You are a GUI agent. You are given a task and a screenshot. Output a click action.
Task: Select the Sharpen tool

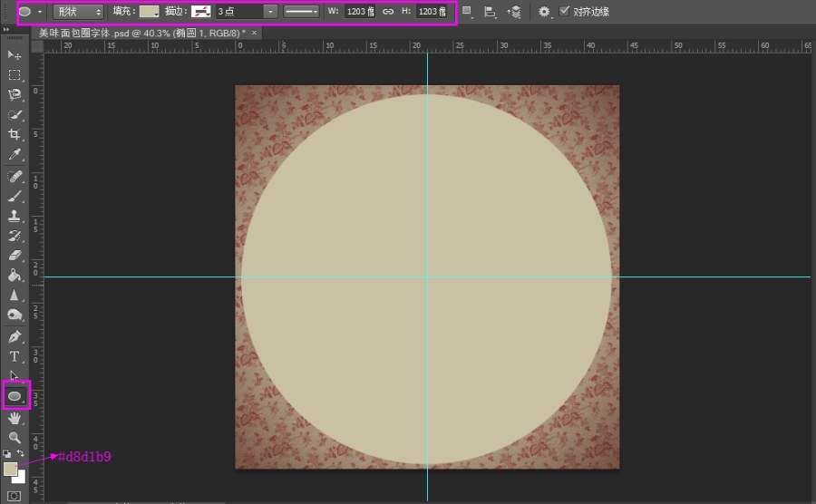pyautogui.click(x=15, y=296)
